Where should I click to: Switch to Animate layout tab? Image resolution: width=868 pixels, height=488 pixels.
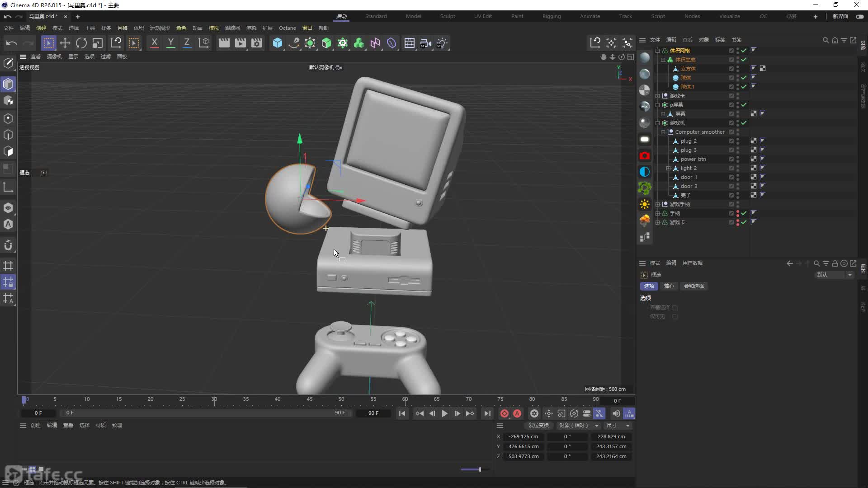[x=590, y=16]
